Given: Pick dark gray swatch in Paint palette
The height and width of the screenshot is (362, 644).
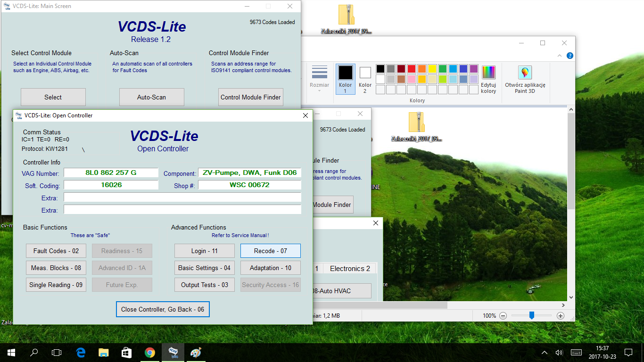Looking at the screenshot, I should click(x=390, y=69).
